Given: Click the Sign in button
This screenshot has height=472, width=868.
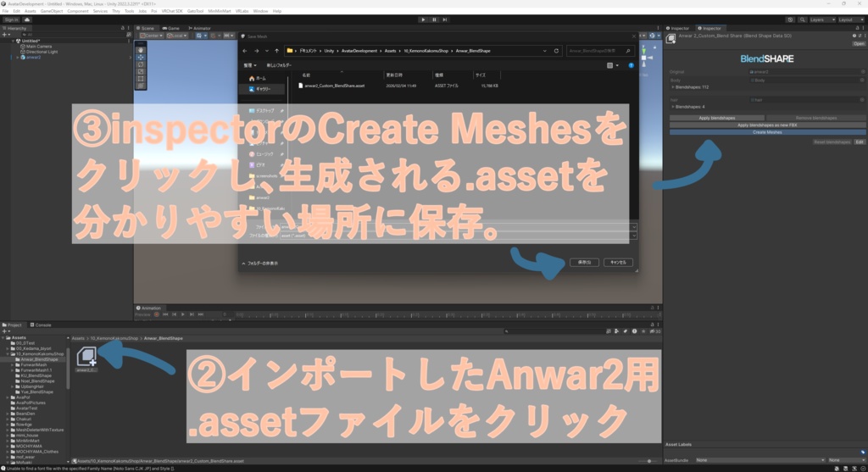Looking at the screenshot, I should [x=11, y=19].
